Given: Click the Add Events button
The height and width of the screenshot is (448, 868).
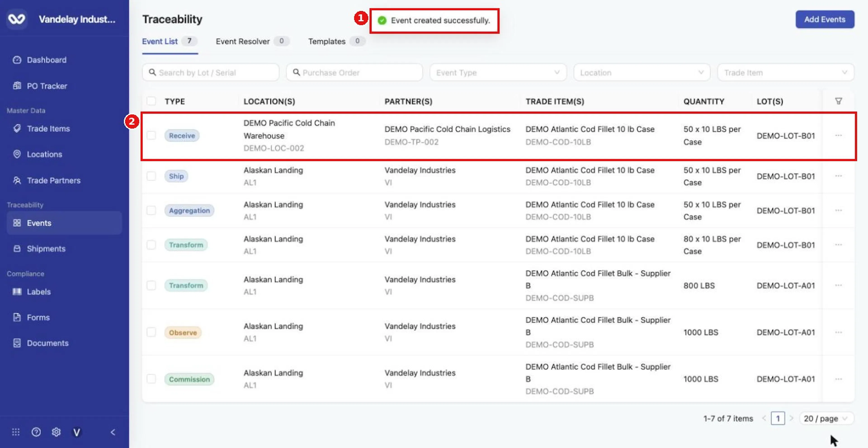Looking at the screenshot, I should [825, 19].
